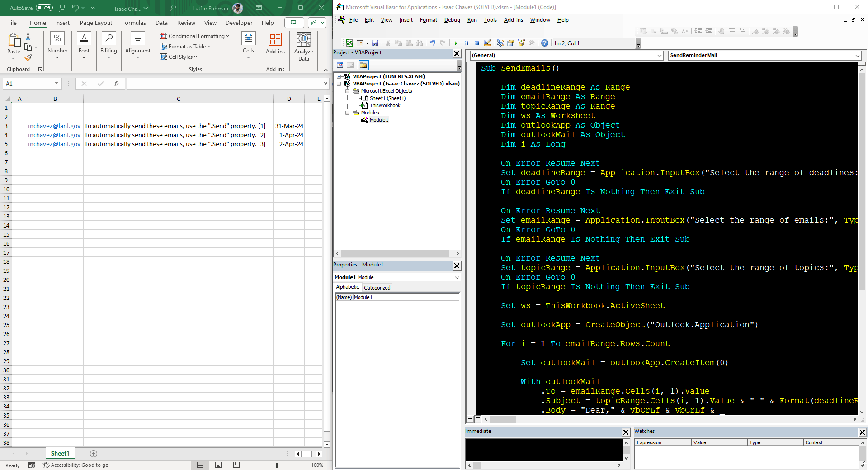Open Microsoft Visual Basic Help icon
The width and height of the screenshot is (868, 470).
545,43
